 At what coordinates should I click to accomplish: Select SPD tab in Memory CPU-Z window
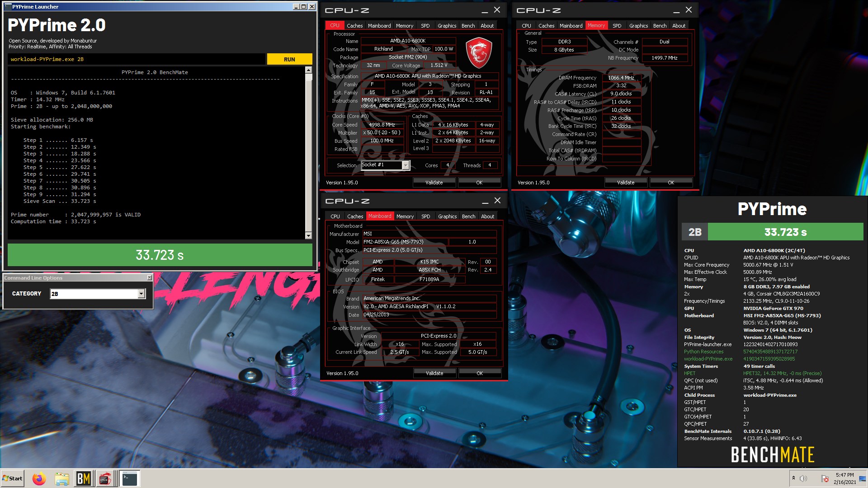coord(617,26)
